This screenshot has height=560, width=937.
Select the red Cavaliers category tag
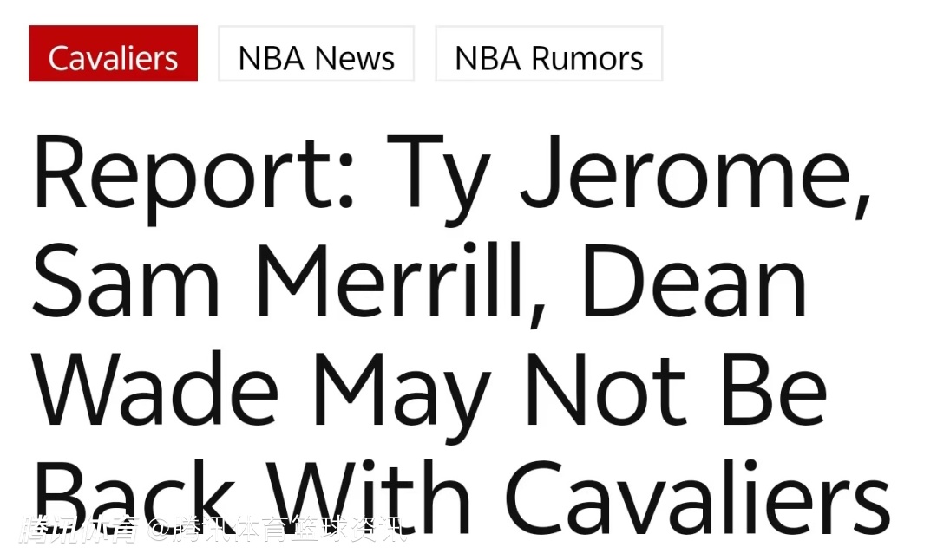pos(113,54)
